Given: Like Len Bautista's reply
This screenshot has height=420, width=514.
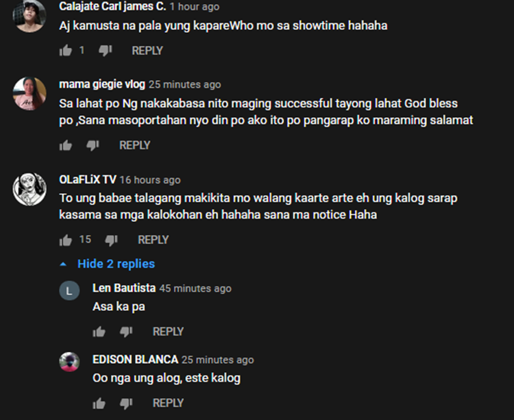Looking at the screenshot, I should [99, 332].
